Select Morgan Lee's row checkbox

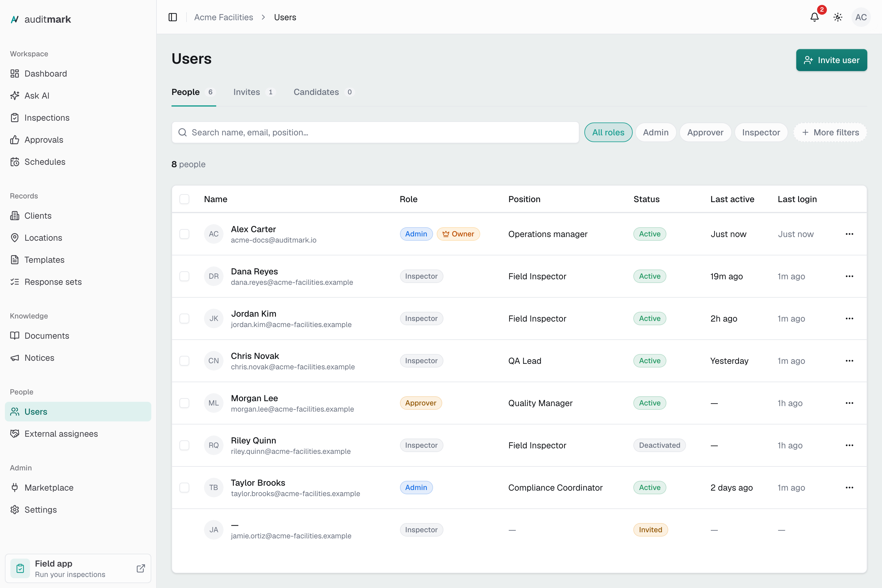(184, 403)
